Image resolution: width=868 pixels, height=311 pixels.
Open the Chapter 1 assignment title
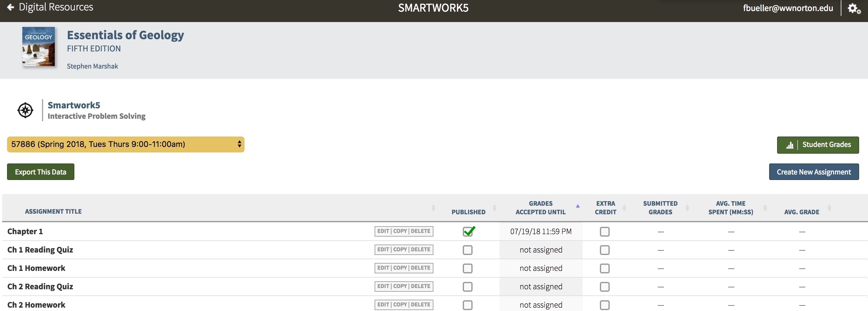[25, 231]
